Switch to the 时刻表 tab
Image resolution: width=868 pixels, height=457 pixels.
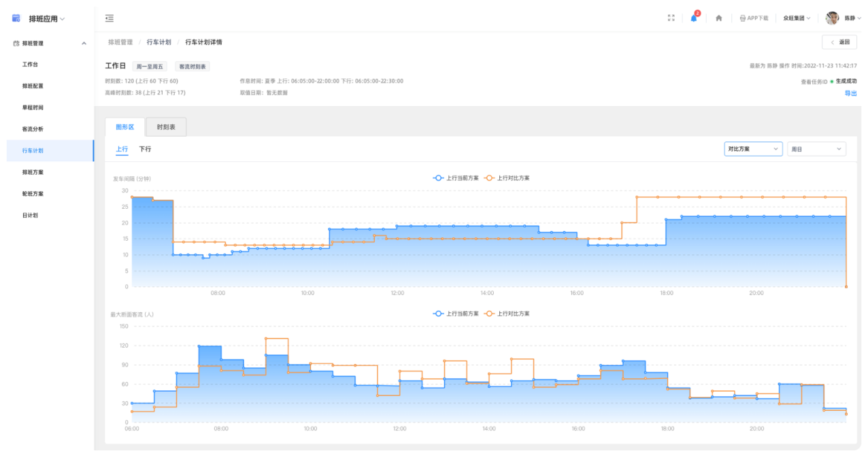point(166,127)
